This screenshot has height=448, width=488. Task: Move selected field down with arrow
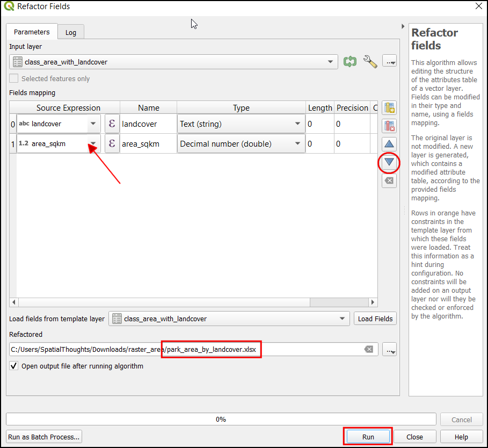point(389,162)
